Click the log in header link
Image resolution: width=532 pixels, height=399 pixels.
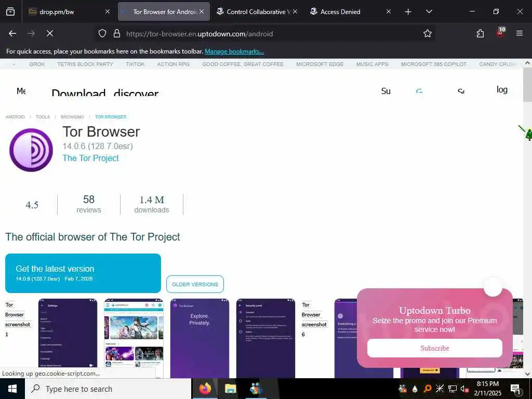click(x=502, y=89)
